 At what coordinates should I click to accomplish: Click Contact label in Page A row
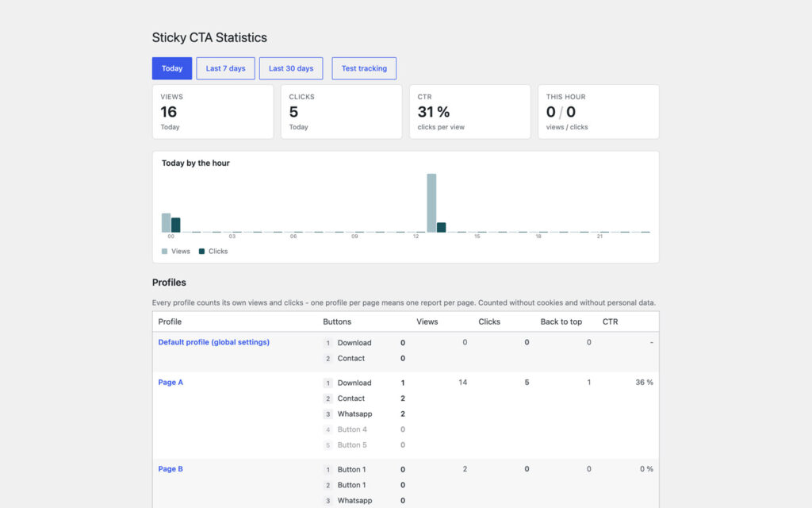(x=351, y=398)
